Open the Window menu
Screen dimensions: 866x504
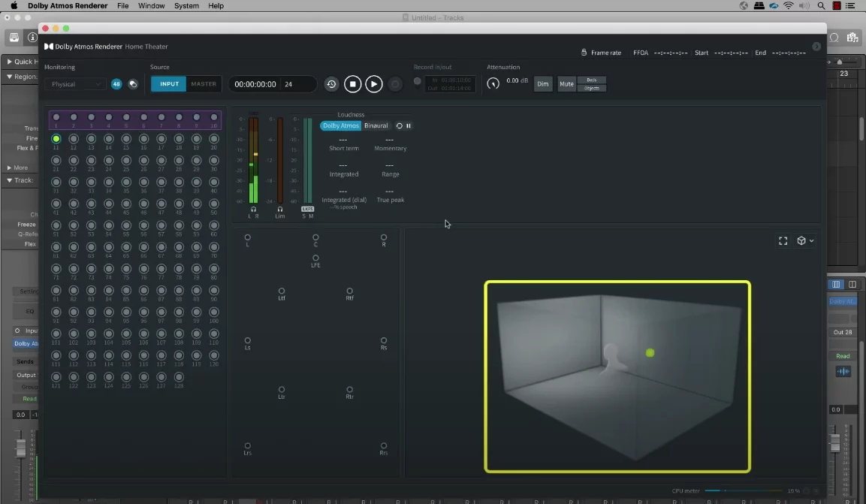point(152,6)
